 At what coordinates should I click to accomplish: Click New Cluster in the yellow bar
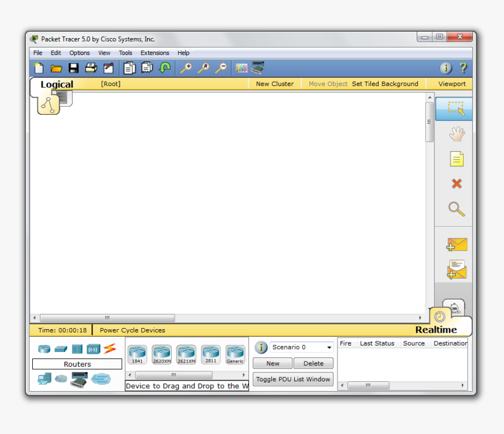(275, 84)
